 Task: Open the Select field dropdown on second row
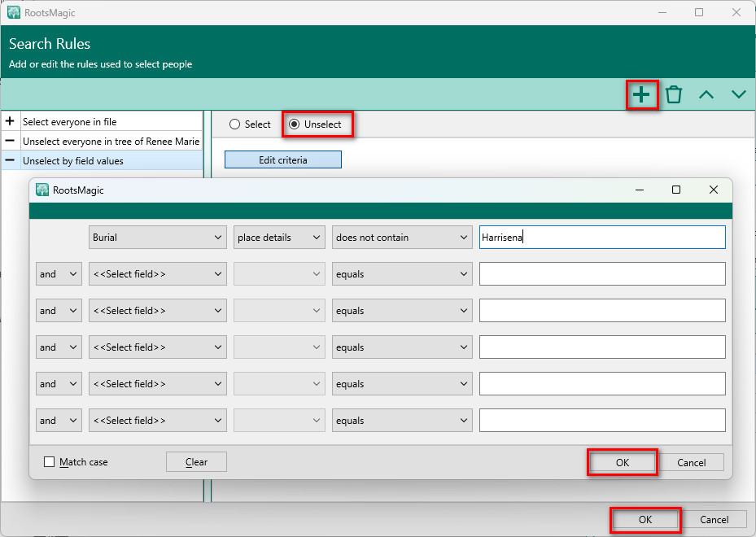pyautogui.click(x=158, y=274)
